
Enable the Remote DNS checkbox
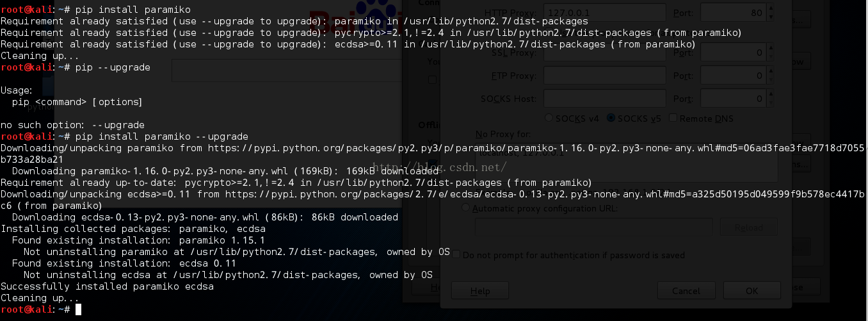(x=673, y=118)
